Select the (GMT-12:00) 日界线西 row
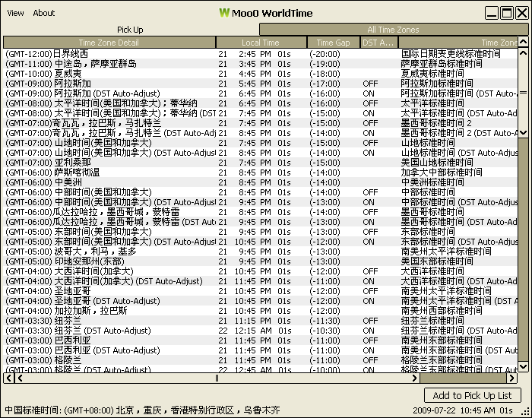 click(x=261, y=54)
